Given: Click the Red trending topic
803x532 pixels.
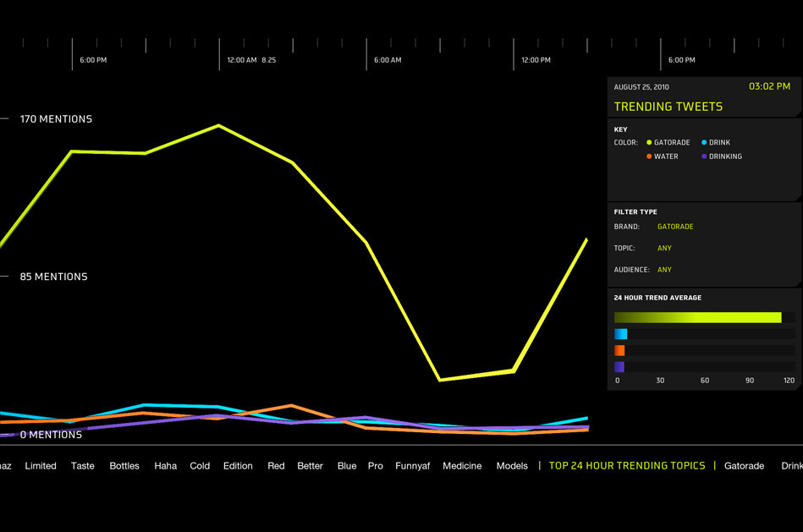Looking at the screenshot, I should (276, 466).
